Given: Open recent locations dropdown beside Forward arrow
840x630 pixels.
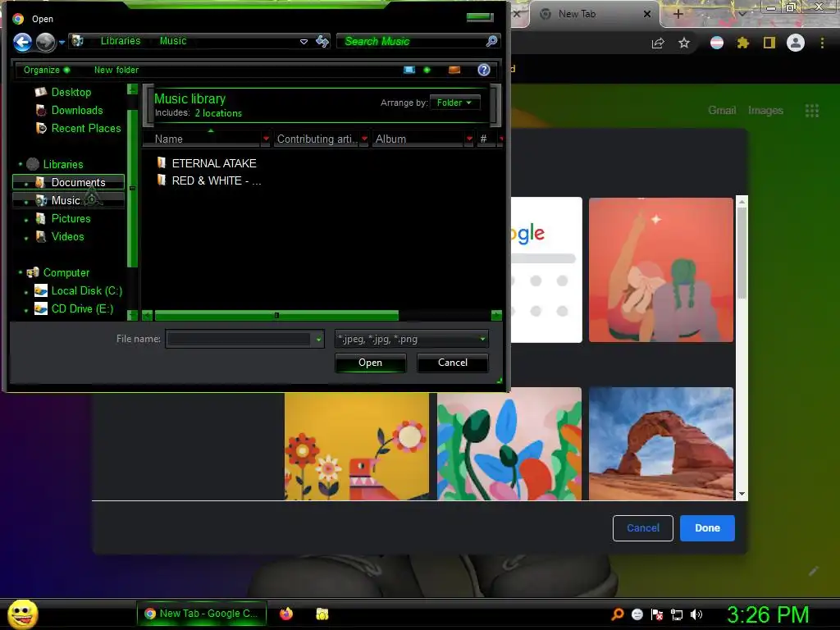Looking at the screenshot, I should tap(62, 43).
